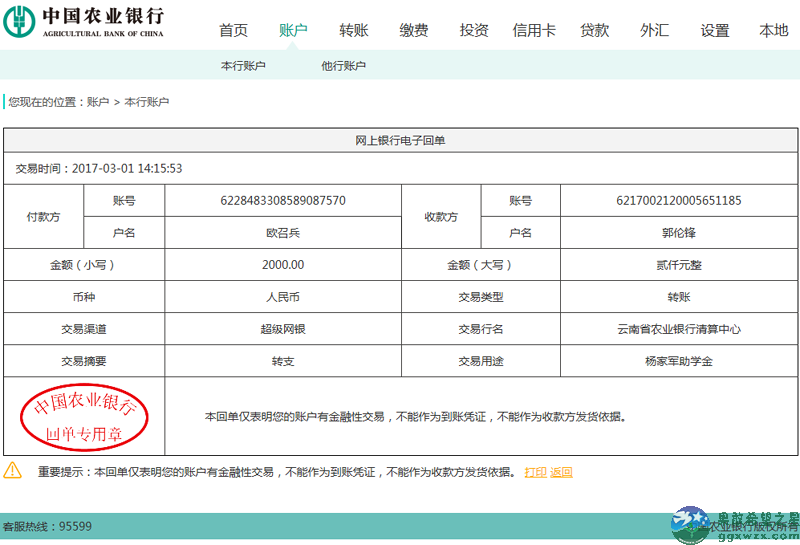Go to the 缴费 payment menu
This screenshot has height=545, width=800.
(414, 30)
